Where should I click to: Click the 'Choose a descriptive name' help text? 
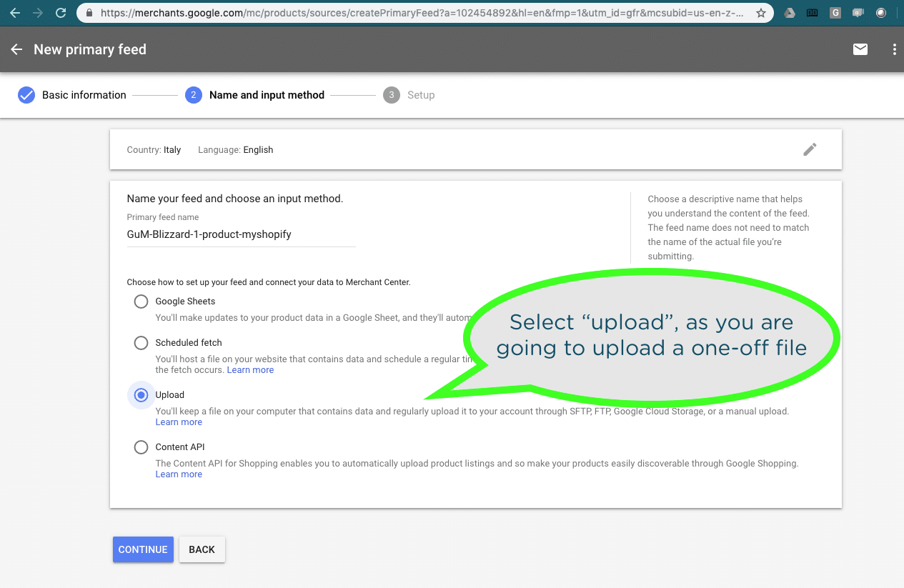(729, 228)
